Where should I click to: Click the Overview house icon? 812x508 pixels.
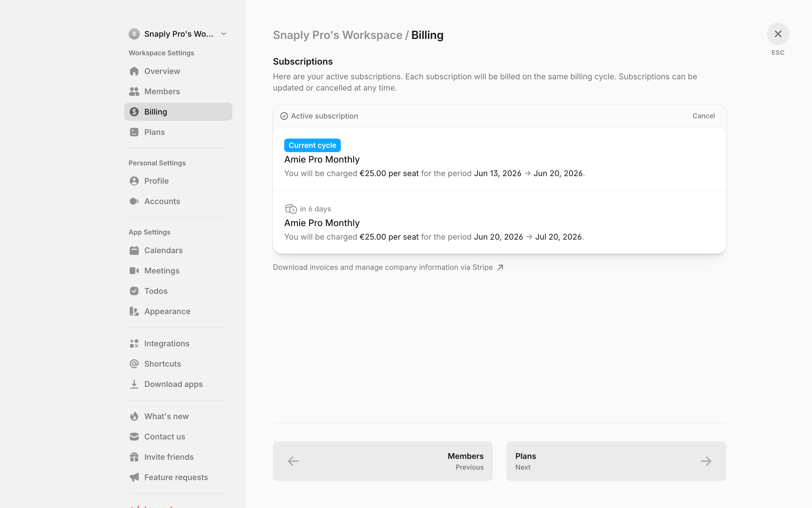134,71
